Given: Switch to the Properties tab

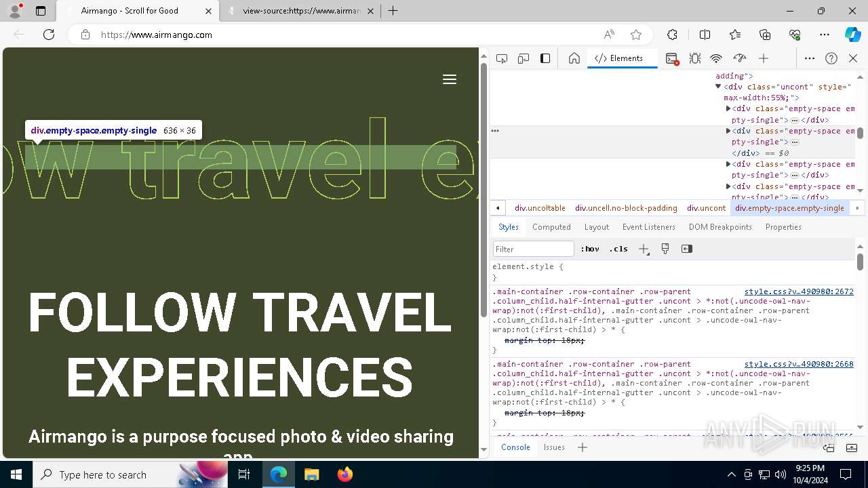Looking at the screenshot, I should point(783,227).
